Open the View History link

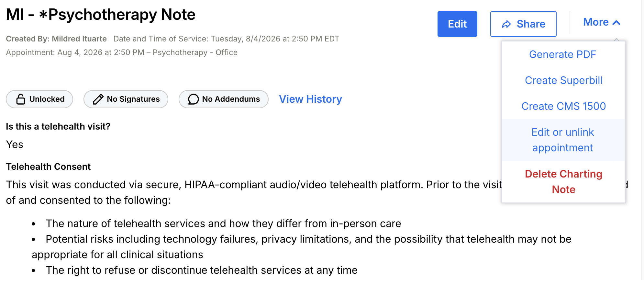(310, 99)
